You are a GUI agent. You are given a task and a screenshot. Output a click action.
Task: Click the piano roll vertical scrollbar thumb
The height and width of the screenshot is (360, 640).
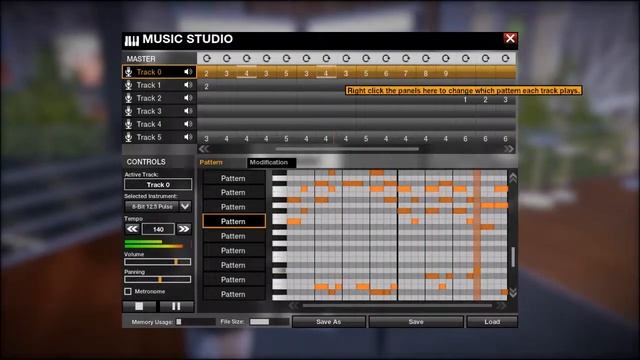point(513,257)
